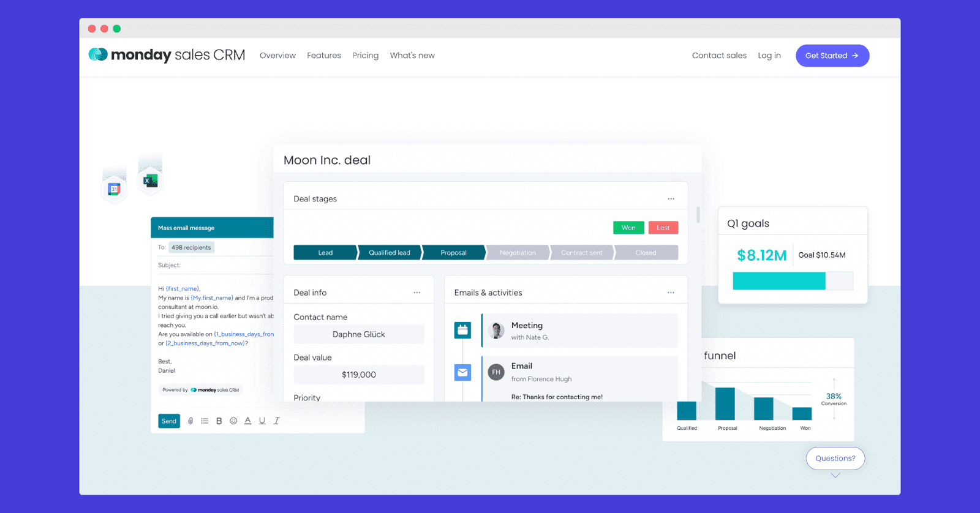
Task: Select the Lead deal stage
Action: click(325, 252)
